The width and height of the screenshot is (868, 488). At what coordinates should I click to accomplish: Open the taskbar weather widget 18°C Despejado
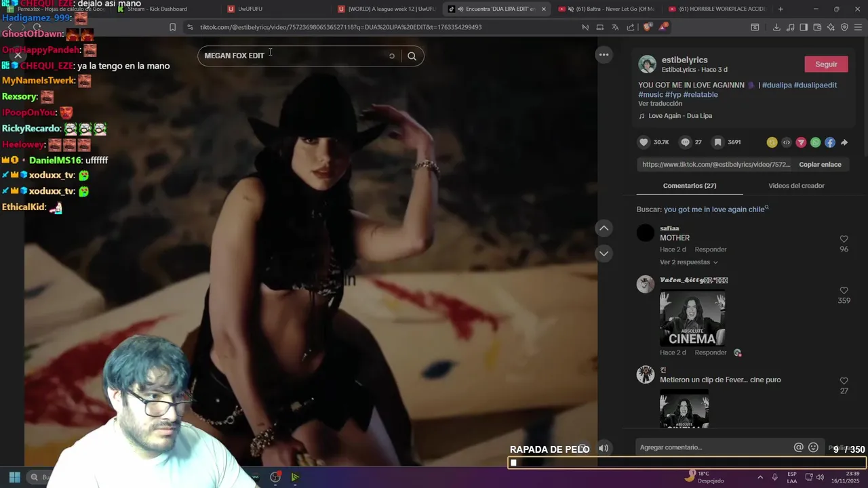(x=704, y=477)
